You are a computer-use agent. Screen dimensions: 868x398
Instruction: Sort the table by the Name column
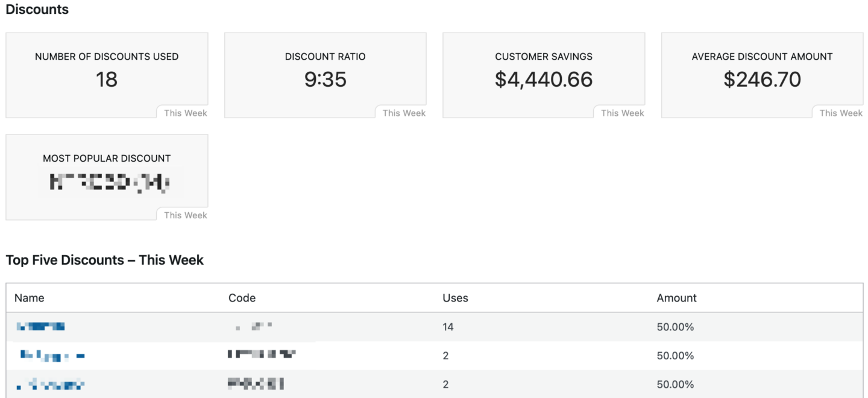[28, 297]
